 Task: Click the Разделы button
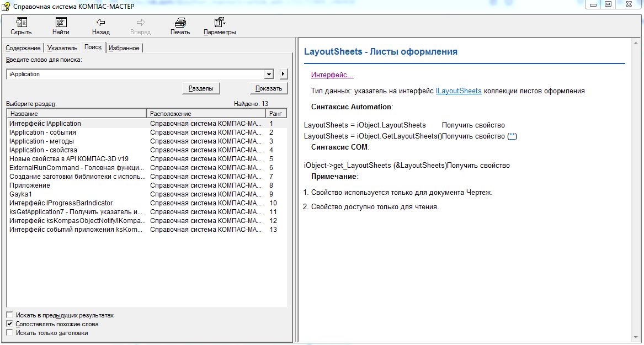click(x=201, y=88)
